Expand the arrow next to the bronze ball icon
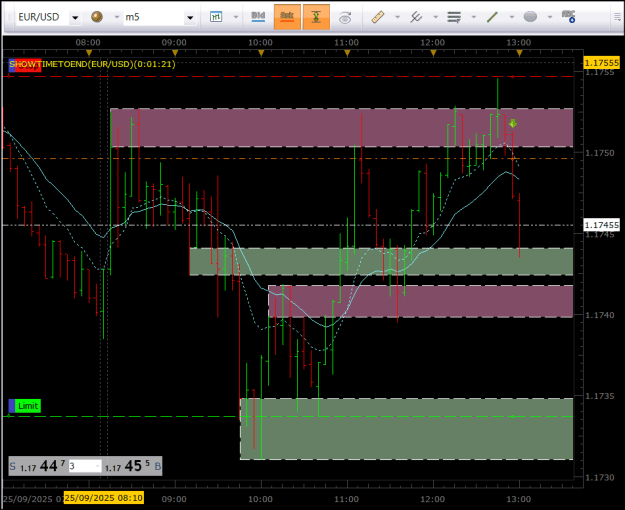625x510 pixels. (117, 17)
